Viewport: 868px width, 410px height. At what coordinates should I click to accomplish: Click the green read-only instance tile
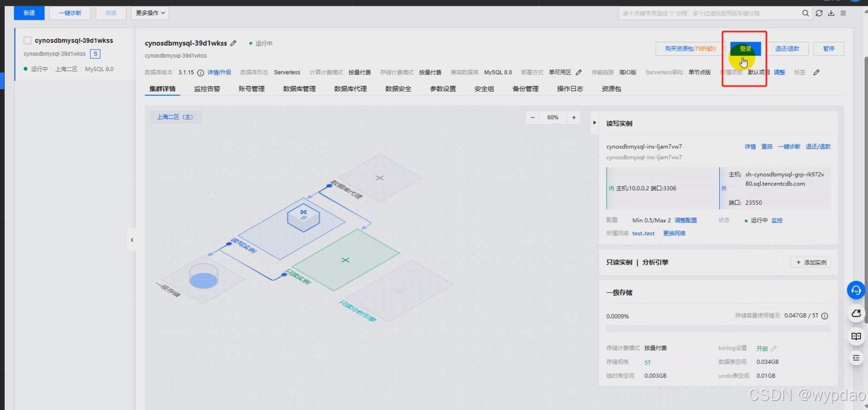[x=345, y=260]
